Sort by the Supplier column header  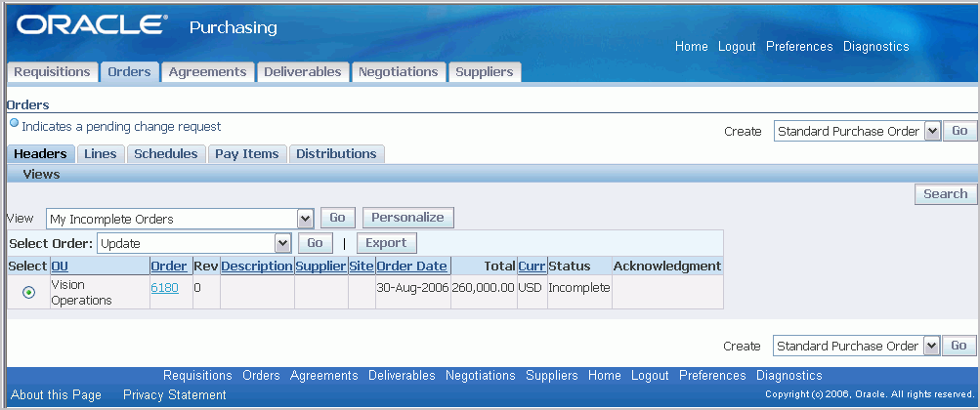[x=320, y=266]
